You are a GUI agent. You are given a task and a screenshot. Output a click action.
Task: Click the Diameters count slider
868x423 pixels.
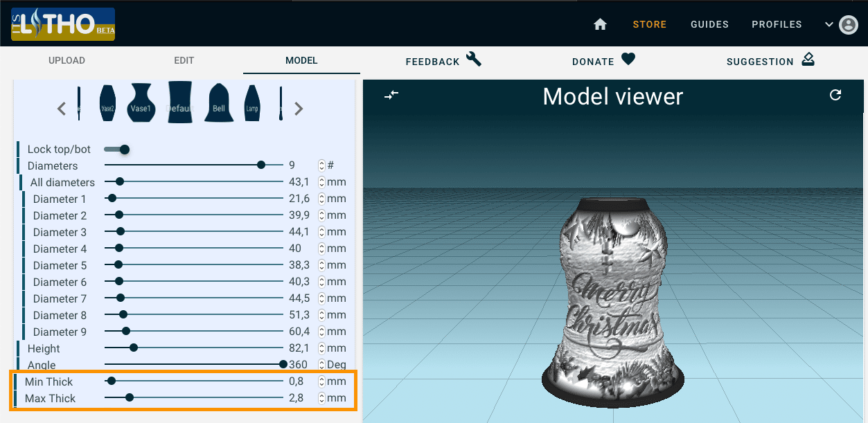click(x=194, y=165)
